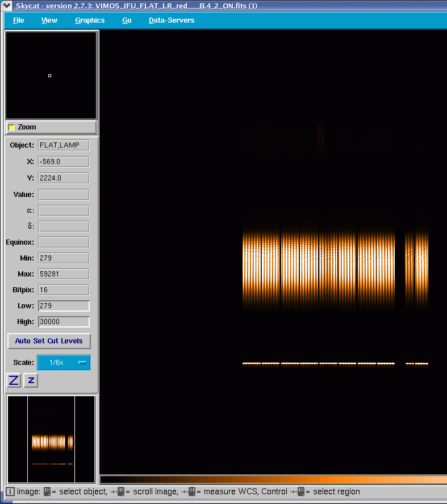Click the High cut level field
Viewport: 447px width, 504px height.
coord(64,322)
